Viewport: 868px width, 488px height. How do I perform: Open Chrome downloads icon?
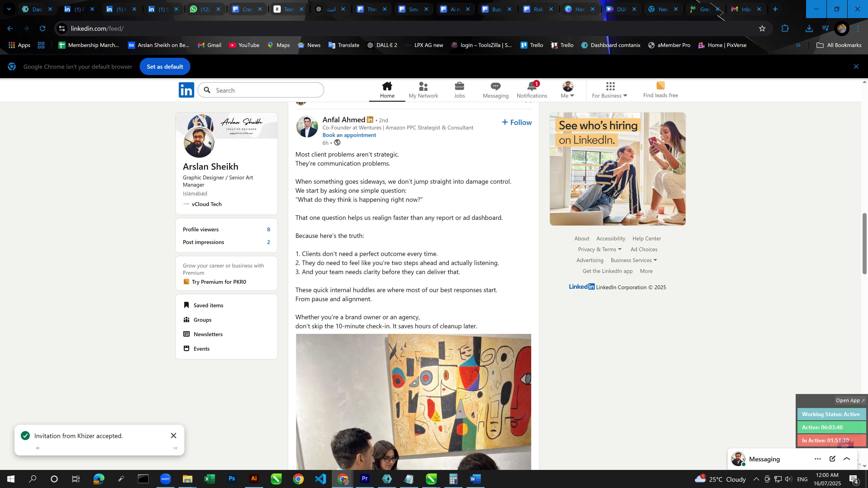[809, 29]
